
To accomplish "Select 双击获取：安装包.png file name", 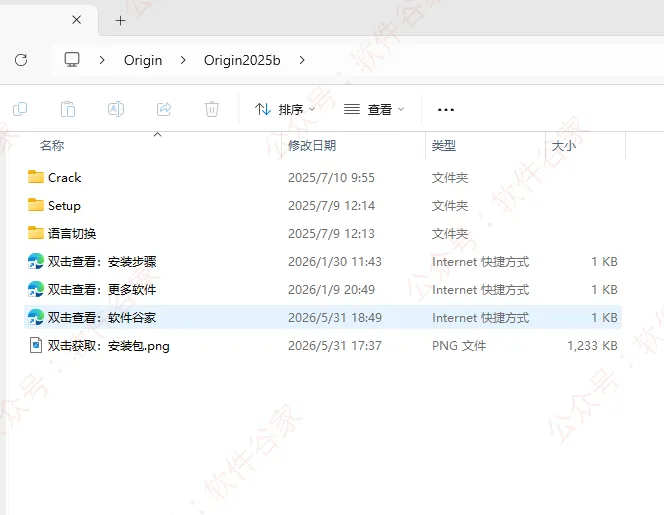I will click(x=109, y=346).
